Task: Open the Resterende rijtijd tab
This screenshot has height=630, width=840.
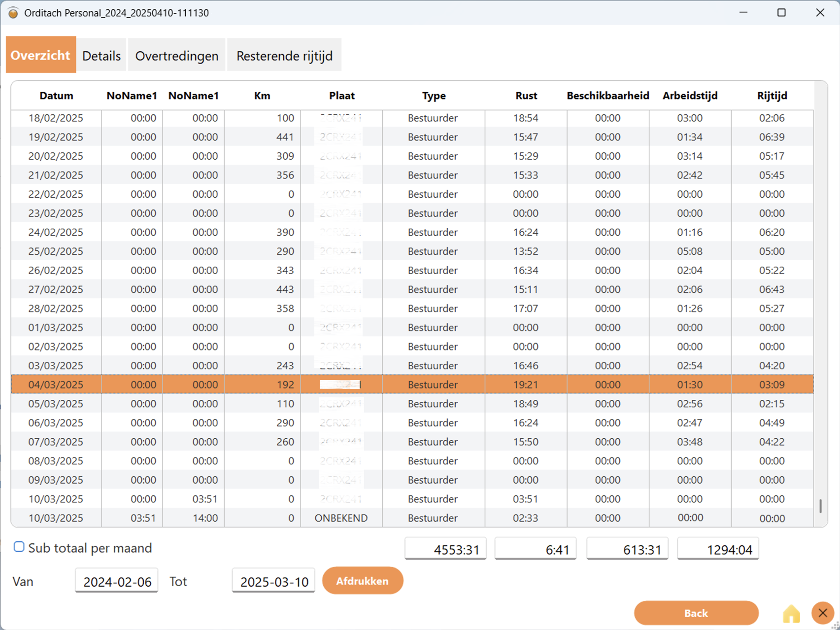Action: tap(284, 55)
